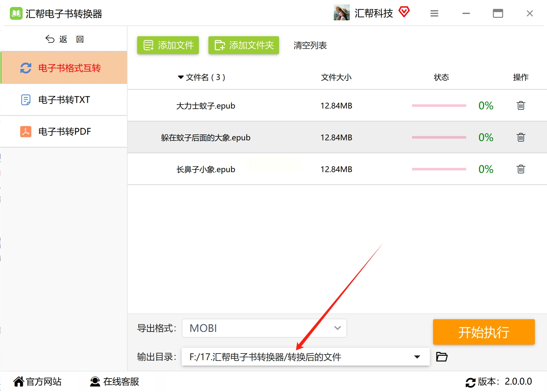Select the 电子书格式互转 sidebar item
This screenshot has height=392, width=547.
(64, 68)
